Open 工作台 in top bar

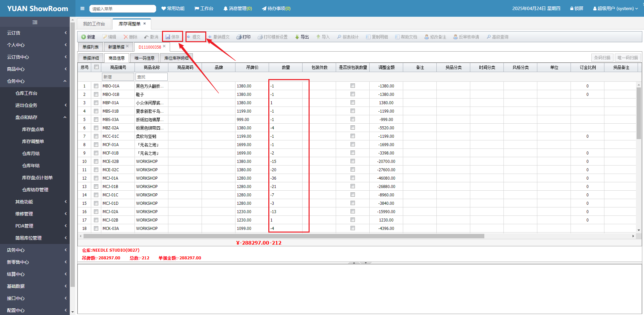click(204, 8)
